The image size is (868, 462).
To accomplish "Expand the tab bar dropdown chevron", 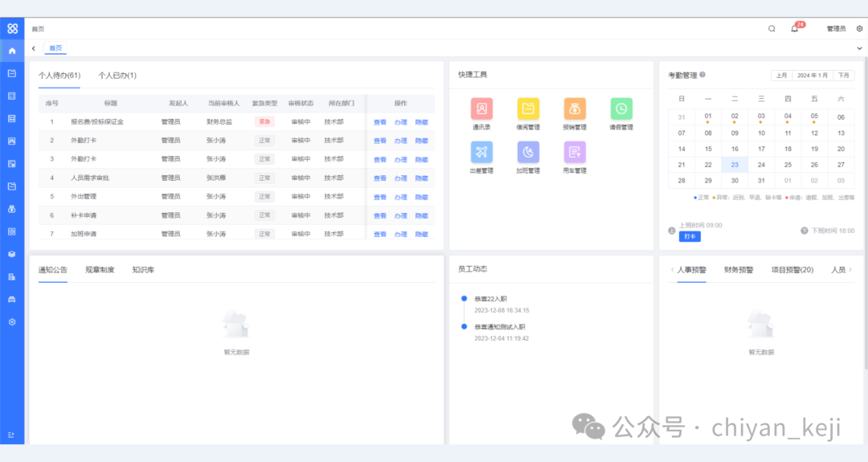I will [x=859, y=48].
